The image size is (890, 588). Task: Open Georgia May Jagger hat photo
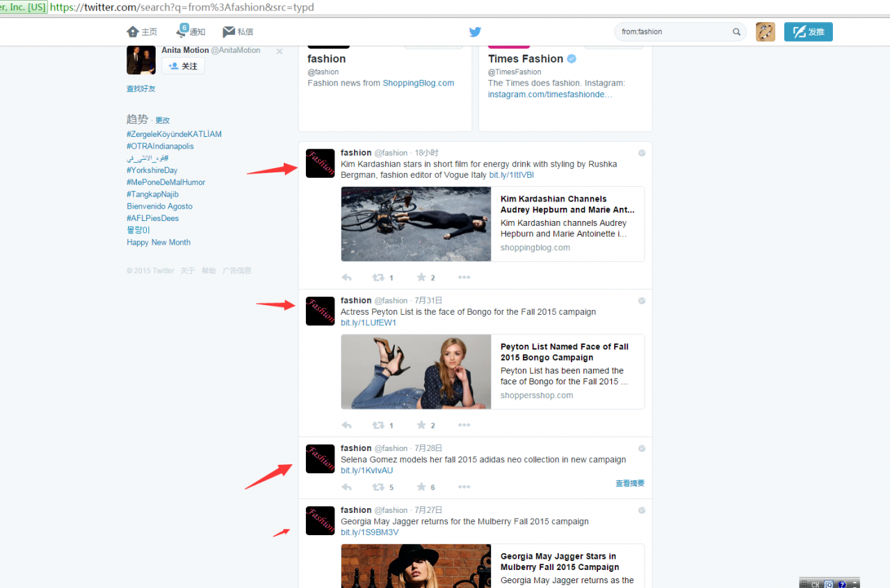click(x=416, y=566)
